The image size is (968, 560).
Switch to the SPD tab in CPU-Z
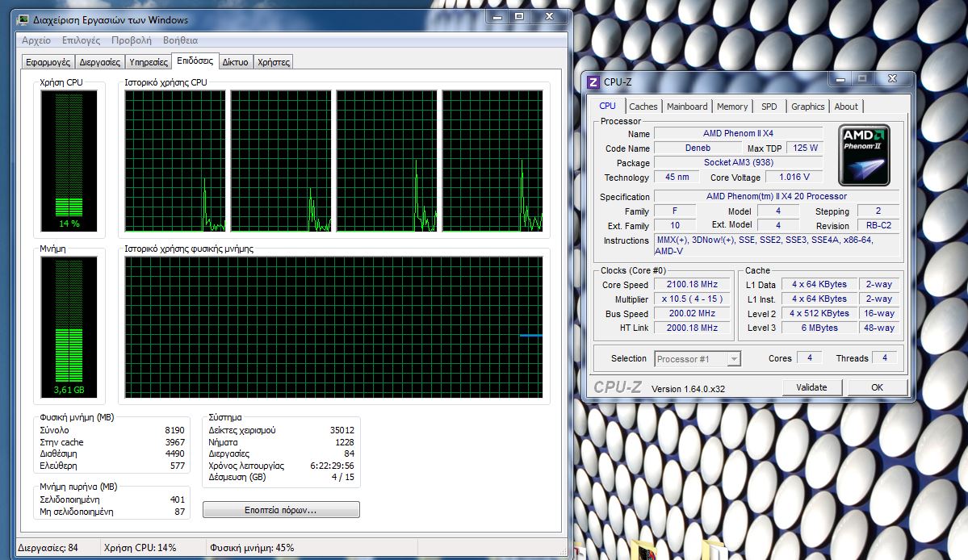pos(769,107)
